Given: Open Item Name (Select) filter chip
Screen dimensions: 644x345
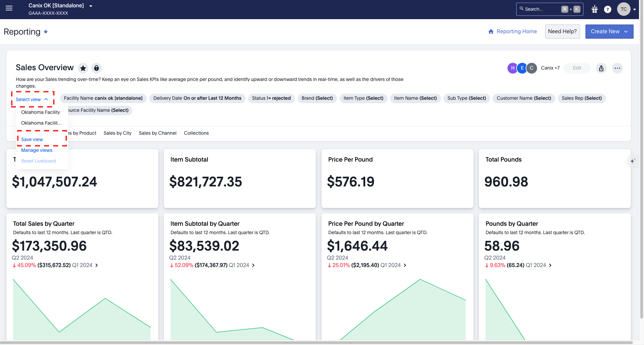Looking at the screenshot, I should pyautogui.click(x=415, y=98).
